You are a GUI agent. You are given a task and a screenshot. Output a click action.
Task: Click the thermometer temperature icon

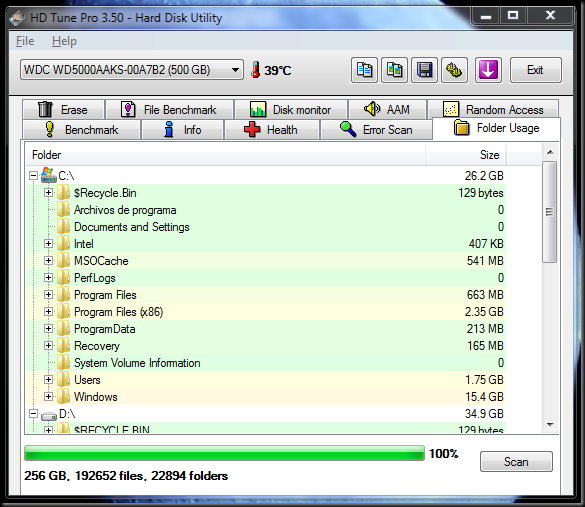(x=256, y=70)
